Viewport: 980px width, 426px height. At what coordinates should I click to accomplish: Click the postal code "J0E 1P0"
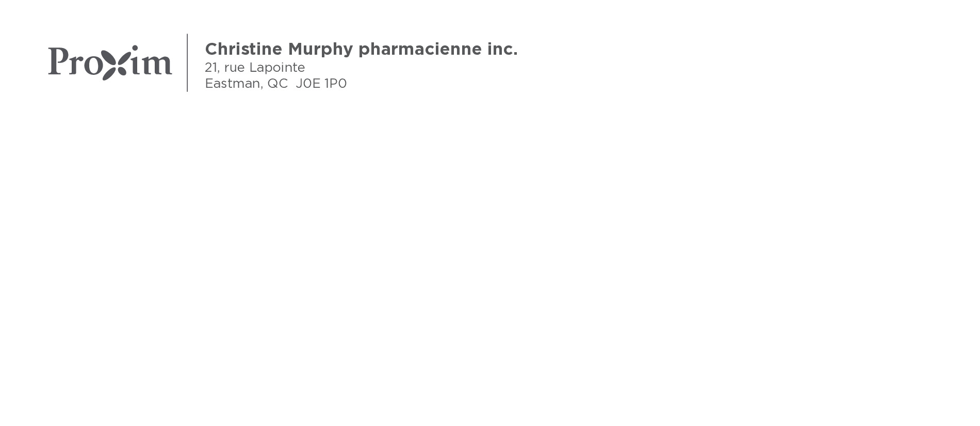tap(321, 84)
